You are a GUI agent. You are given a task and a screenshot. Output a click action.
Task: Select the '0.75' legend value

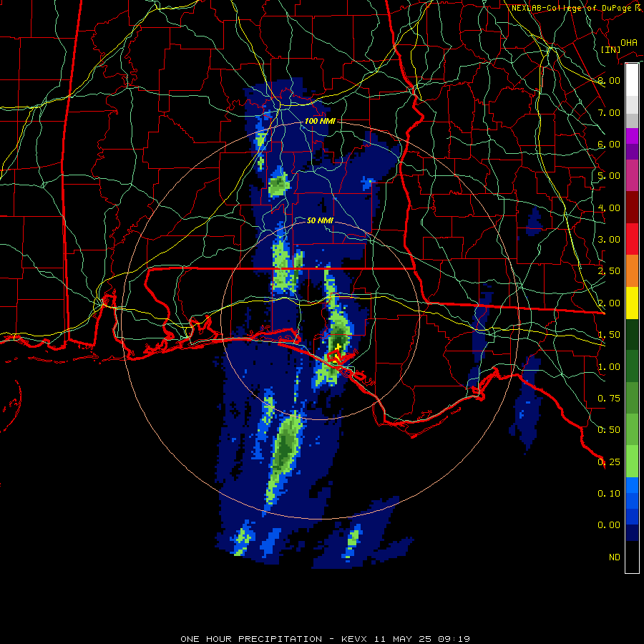(x=609, y=399)
